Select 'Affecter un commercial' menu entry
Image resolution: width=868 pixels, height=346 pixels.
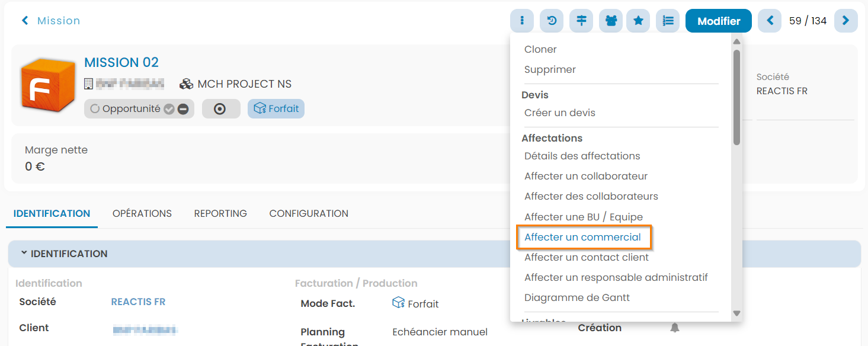582,237
